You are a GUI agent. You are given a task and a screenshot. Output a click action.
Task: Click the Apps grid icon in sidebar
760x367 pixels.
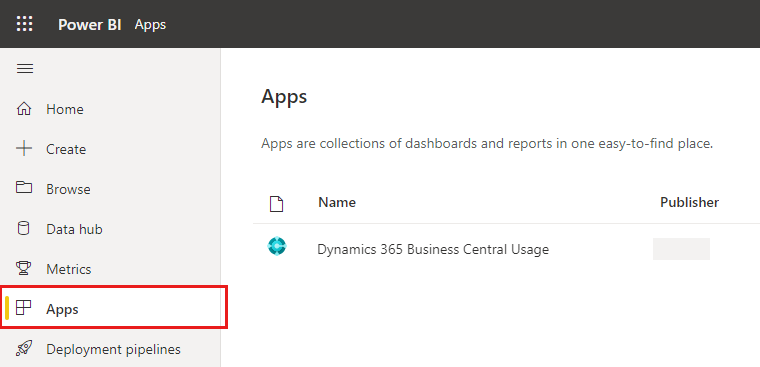24,307
